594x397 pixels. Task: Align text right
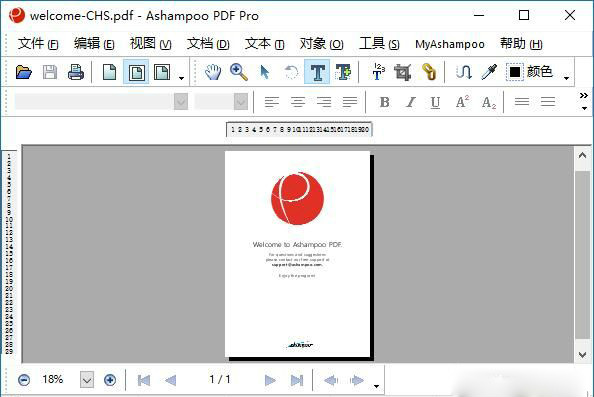(x=324, y=102)
